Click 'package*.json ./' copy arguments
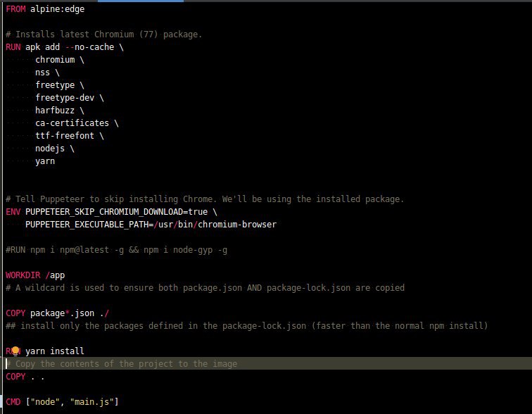 coord(70,313)
